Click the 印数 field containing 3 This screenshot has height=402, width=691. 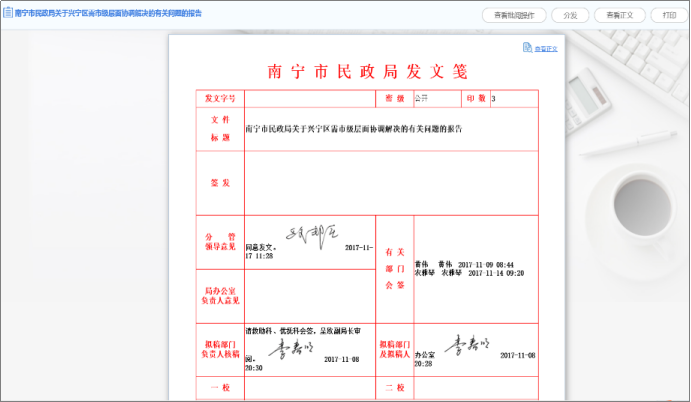tap(513, 98)
